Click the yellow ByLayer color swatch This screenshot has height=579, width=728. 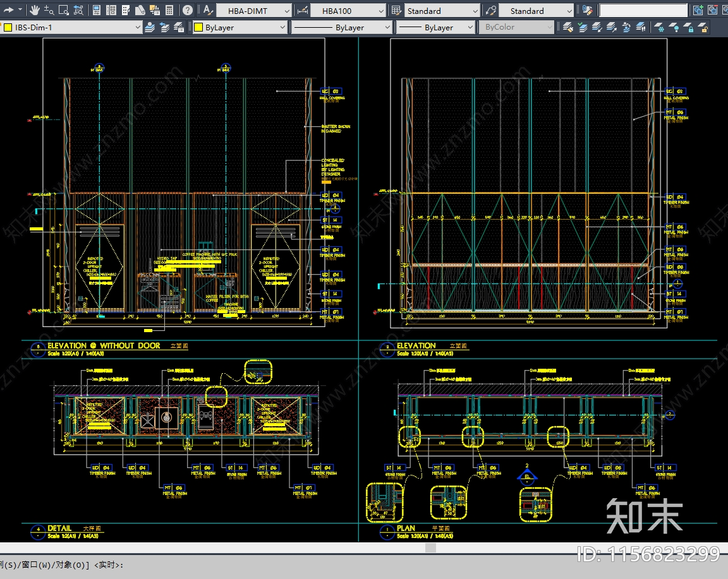pyautogui.click(x=198, y=27)
